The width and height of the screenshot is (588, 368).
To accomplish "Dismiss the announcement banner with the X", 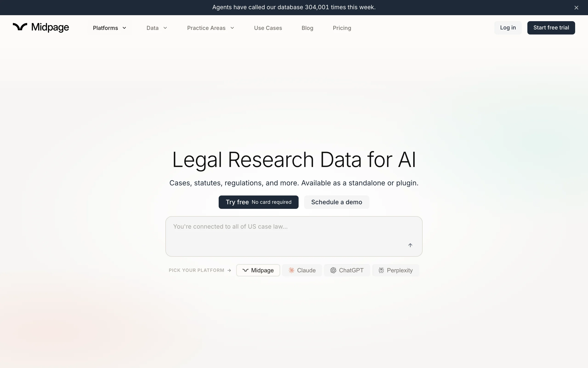I will click(576, 8).
